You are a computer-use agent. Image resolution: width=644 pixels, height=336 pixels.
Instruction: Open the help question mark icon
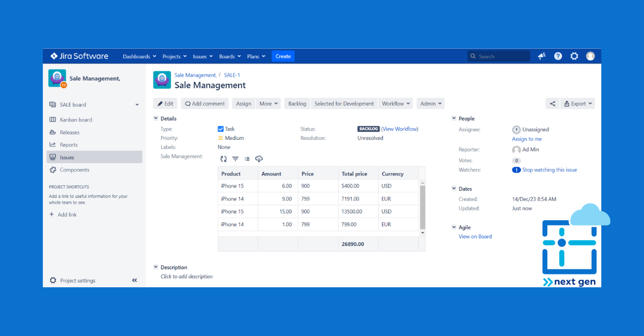[558, 56]
